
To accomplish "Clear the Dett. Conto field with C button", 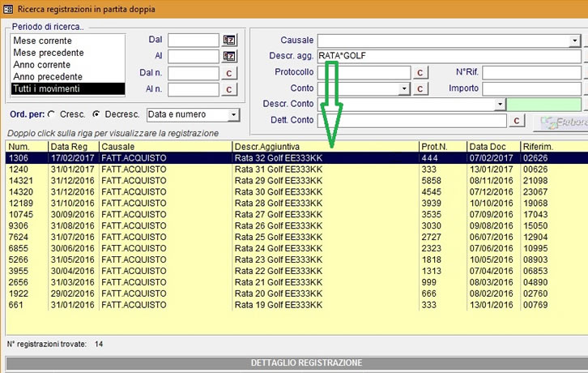I will [x=517, y=121].
